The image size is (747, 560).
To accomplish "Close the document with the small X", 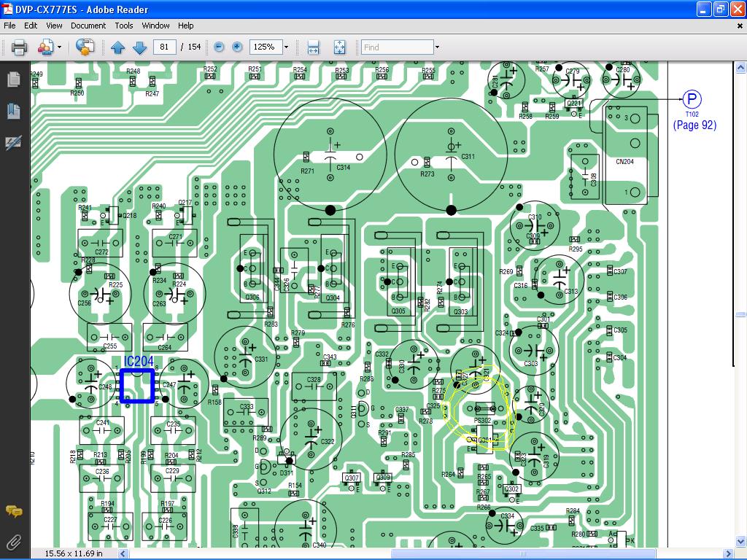I will (740, 26).
